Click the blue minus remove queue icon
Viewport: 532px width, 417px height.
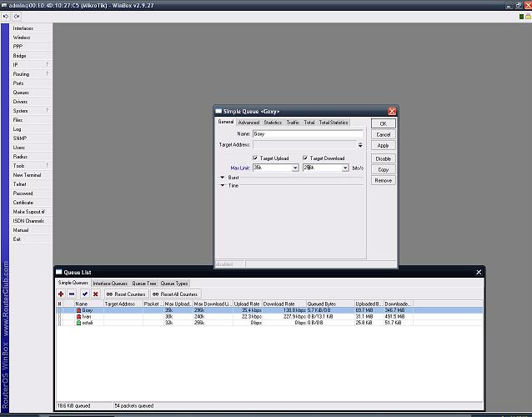click(x=72, y=294)
